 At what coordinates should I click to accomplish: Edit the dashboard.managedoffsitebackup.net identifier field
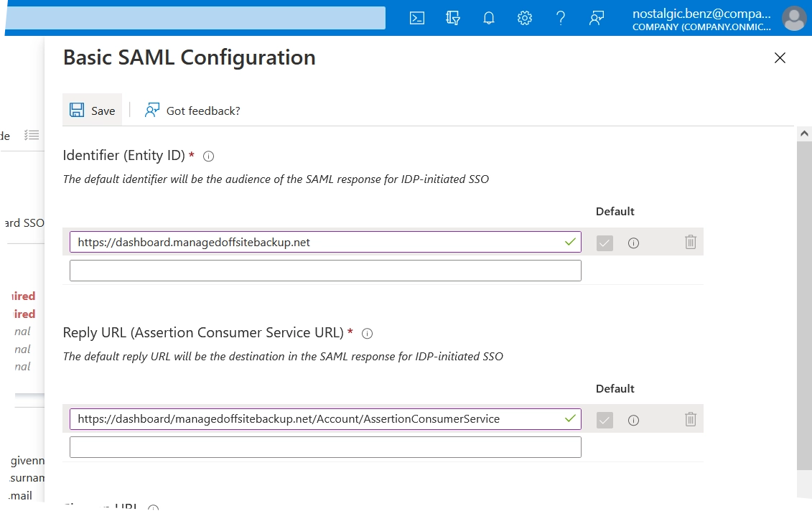[325, 242]
